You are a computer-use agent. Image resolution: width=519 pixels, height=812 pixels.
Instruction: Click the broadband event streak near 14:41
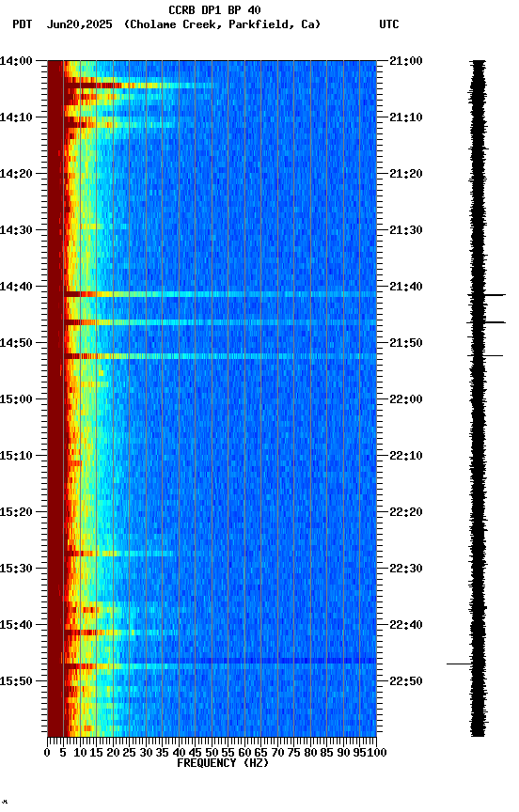[220, 294]
